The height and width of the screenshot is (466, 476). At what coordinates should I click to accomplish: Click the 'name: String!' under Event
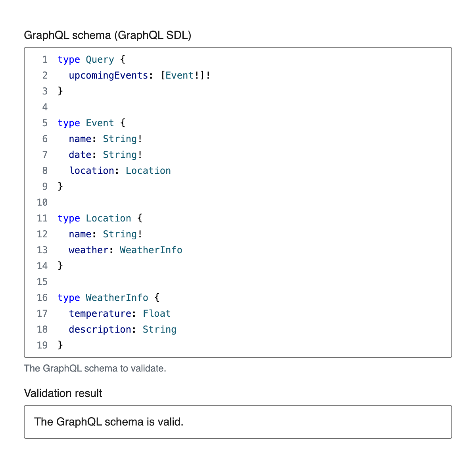click(106, 139)
